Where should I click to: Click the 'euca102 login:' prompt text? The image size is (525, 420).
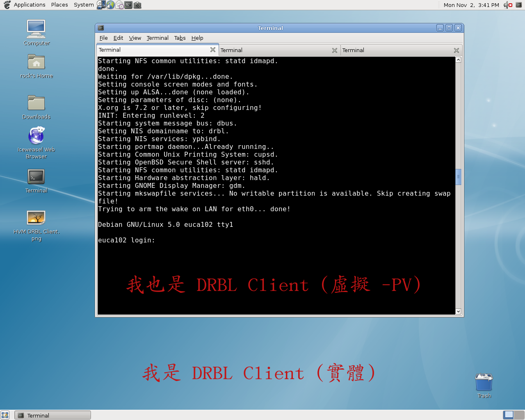coord(127,240)
